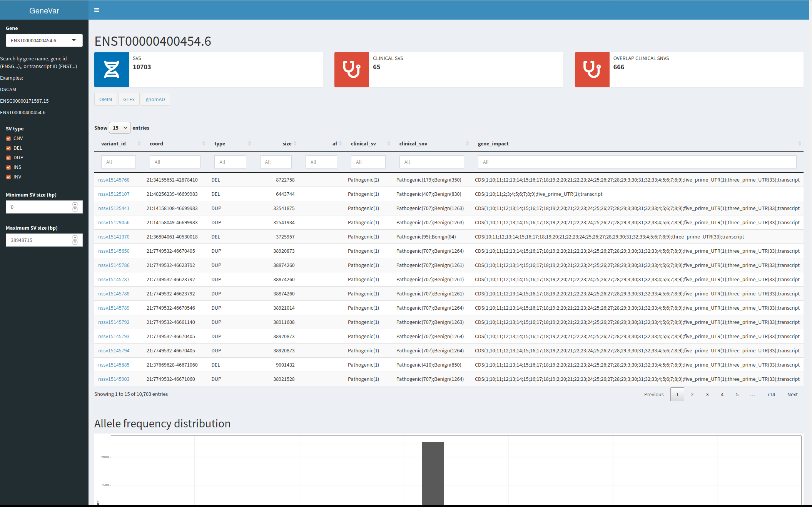
Task: Sort table by variant_id column arrows
Action: coord(139,143)
